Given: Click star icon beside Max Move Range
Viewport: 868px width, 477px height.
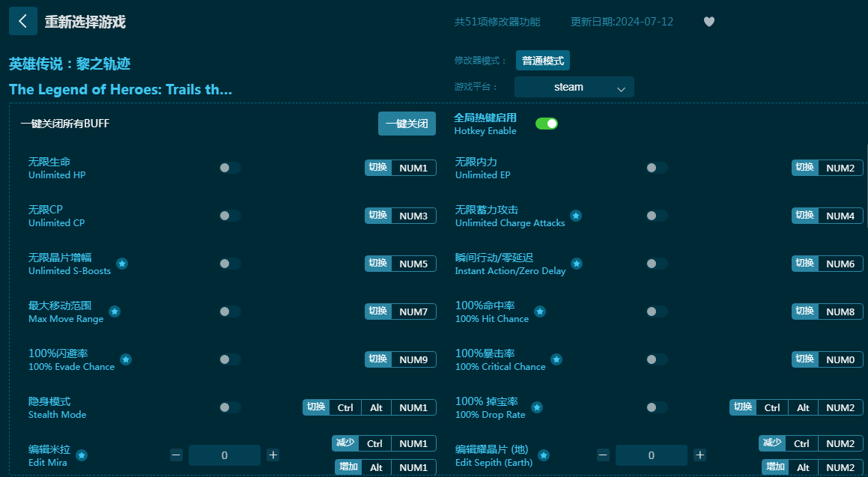Looking at the screenshot, I should 115,312.
